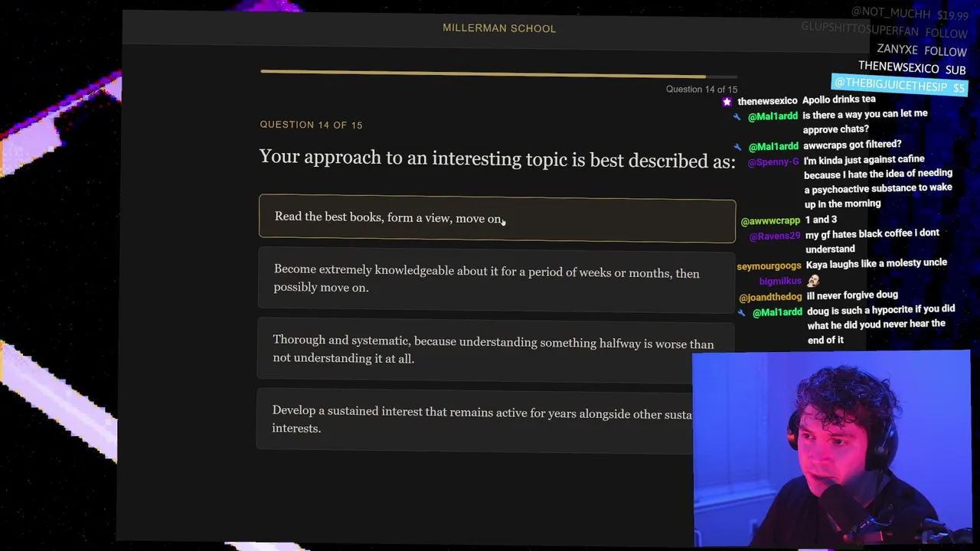Click wrench badge next to "doug is such a hypocrite"
980x551 pixels.
click(x=741, y=313)
